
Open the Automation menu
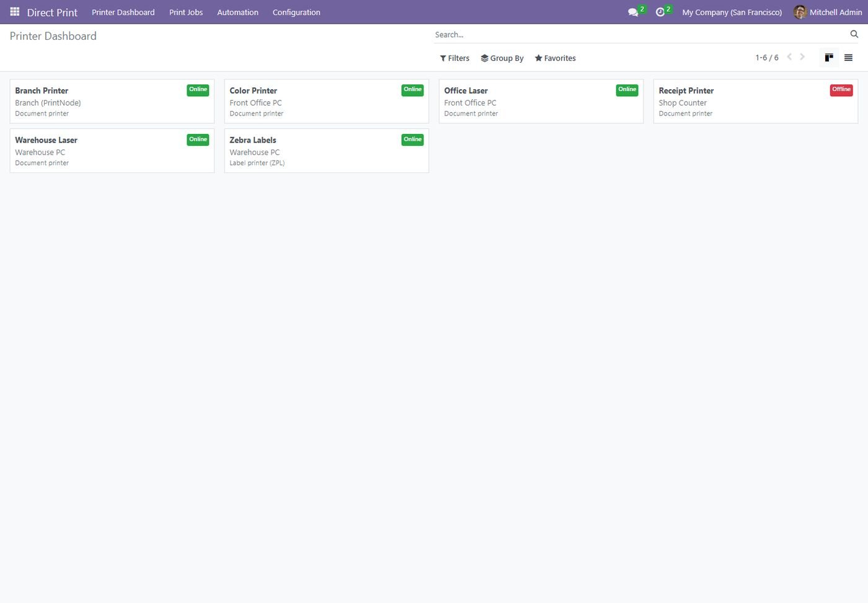(x=237, y=12)
